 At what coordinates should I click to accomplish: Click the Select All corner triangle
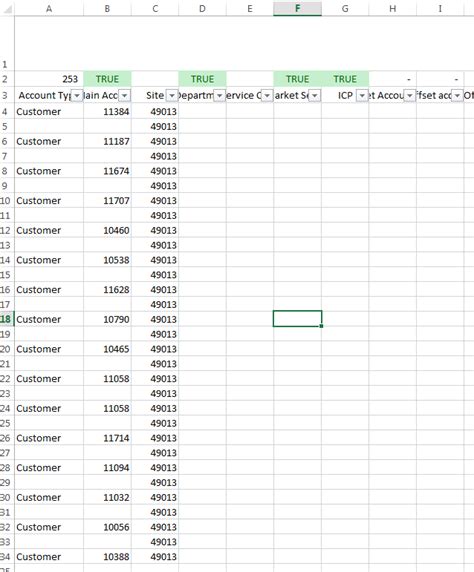pos(7,9)
